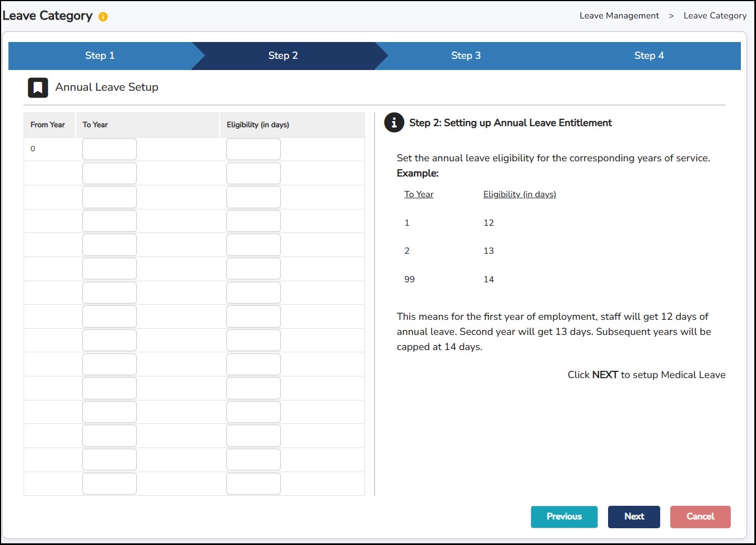
Task: Click the Eligibility (in days) column header
Action: pyautogui.click(x=258, y=125)
